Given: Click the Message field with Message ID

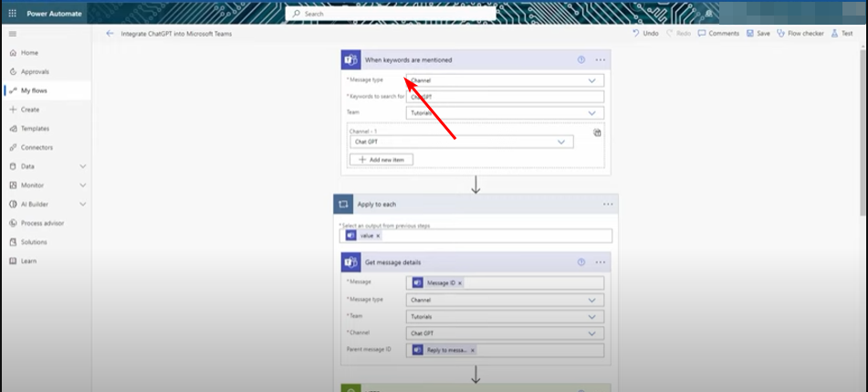Looking at the screenshot, I should point(505,282).
